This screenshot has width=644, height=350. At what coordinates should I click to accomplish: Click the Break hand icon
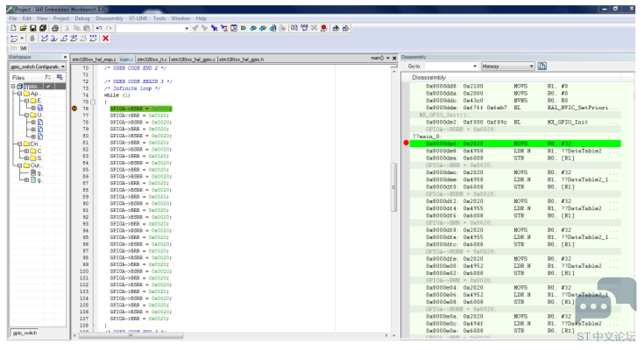pyautogui.click(x=32, y=38)
